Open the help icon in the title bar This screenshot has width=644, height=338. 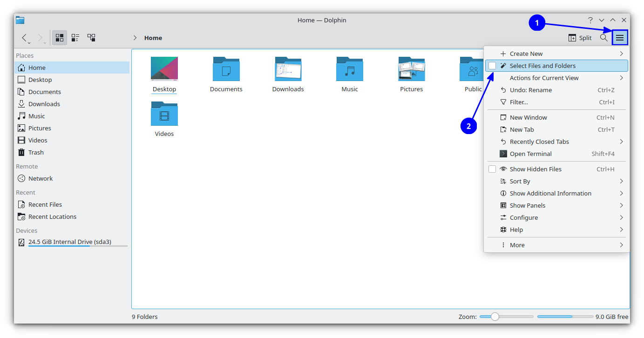(590, 20)
